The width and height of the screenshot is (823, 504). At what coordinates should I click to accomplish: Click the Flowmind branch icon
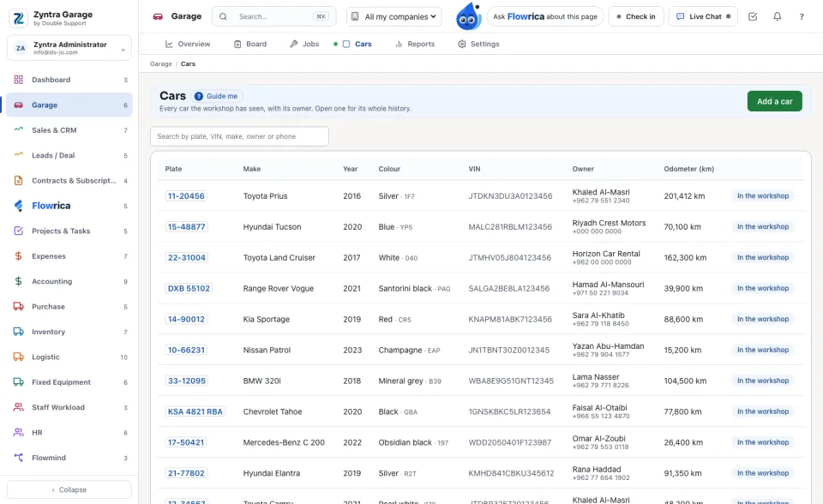[18, 458]
